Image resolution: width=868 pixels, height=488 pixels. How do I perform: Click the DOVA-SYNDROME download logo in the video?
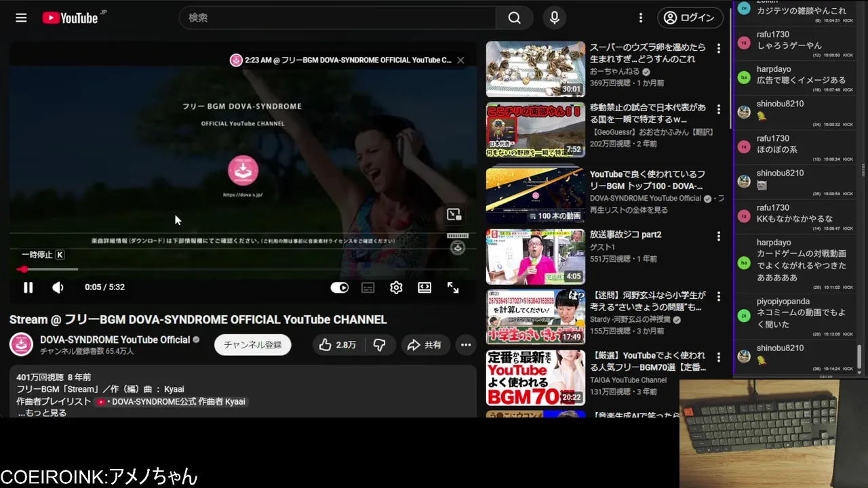[242, 171]
